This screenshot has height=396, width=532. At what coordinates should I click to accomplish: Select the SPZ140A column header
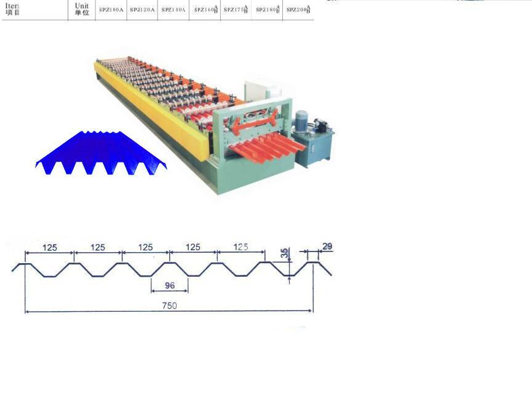pos(173,10)
